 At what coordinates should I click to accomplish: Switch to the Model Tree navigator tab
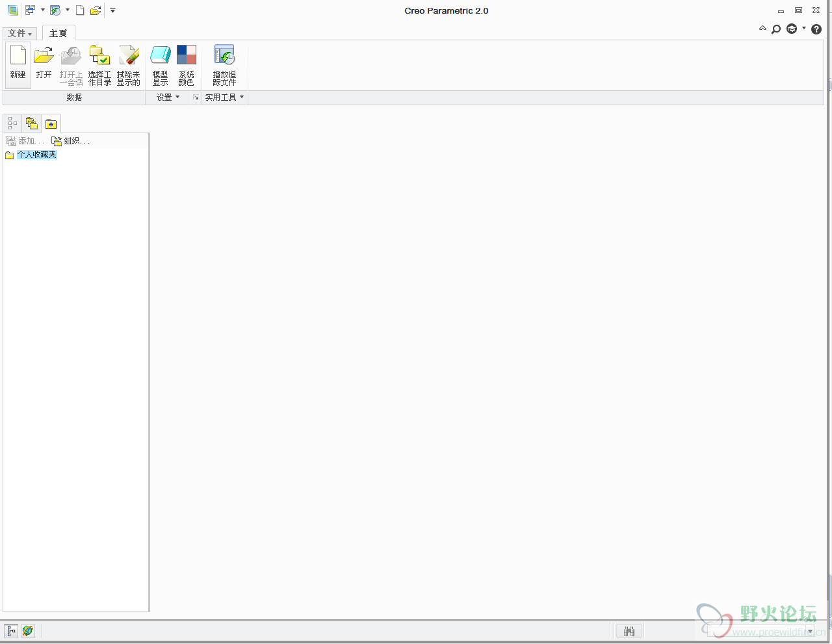tap(12, 123)
